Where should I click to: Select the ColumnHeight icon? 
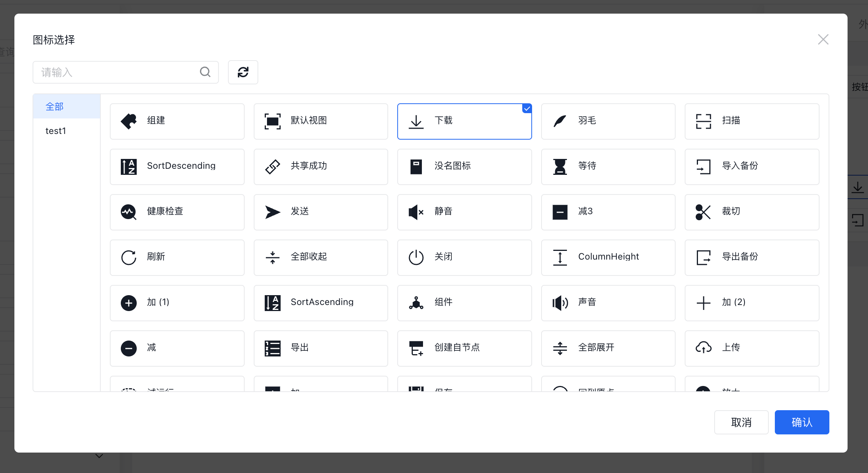pos(608,258)
